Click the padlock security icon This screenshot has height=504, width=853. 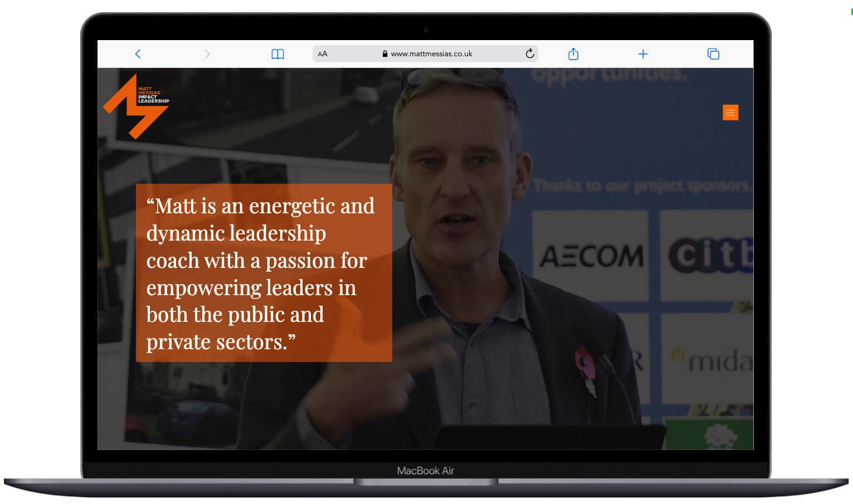point(384,54)
